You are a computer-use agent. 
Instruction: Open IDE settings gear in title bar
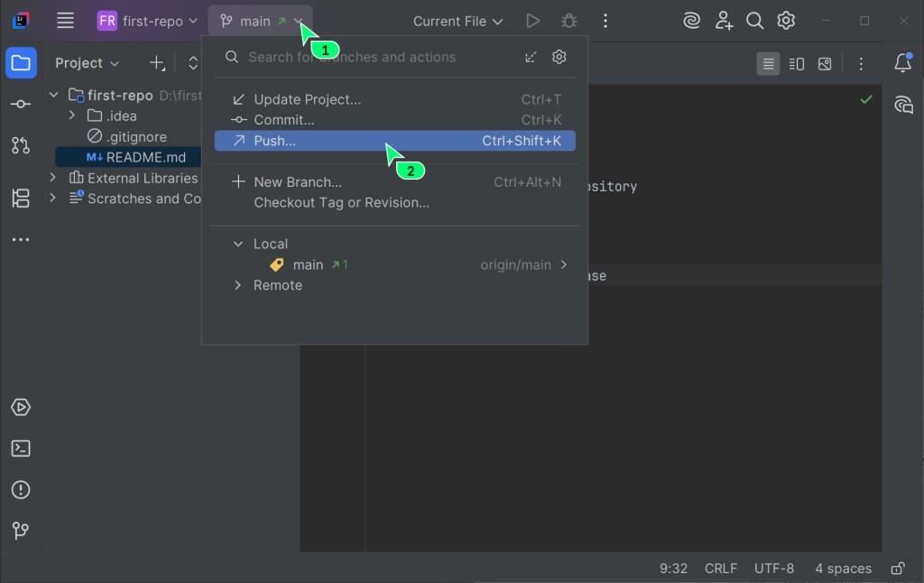click(786, 22)
